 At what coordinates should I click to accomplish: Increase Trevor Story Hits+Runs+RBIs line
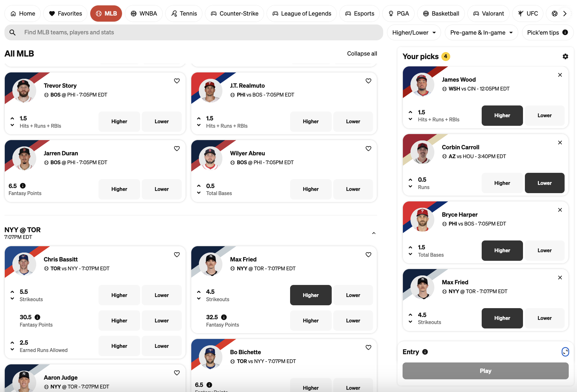(12, 118)
